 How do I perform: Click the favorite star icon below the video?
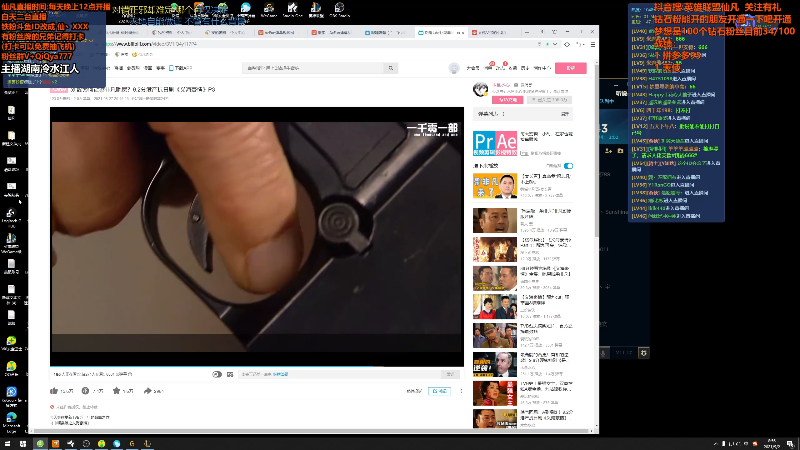(116, 391)
